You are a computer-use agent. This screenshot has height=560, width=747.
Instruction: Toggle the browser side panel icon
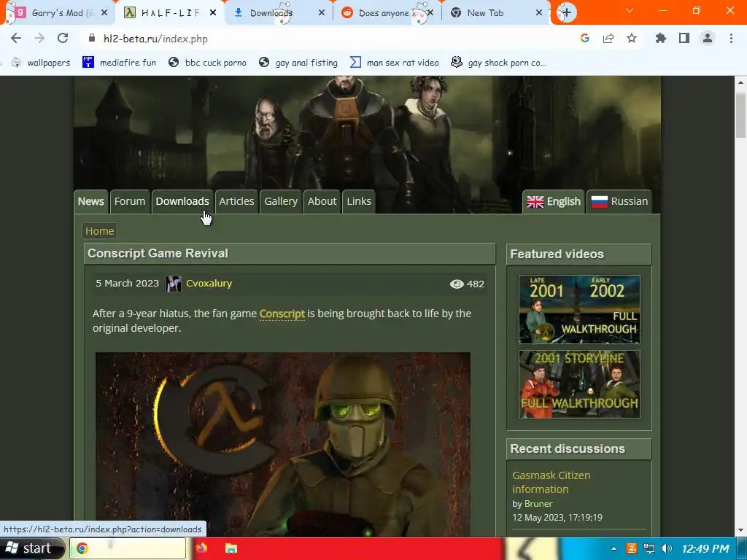click(684, 38)
